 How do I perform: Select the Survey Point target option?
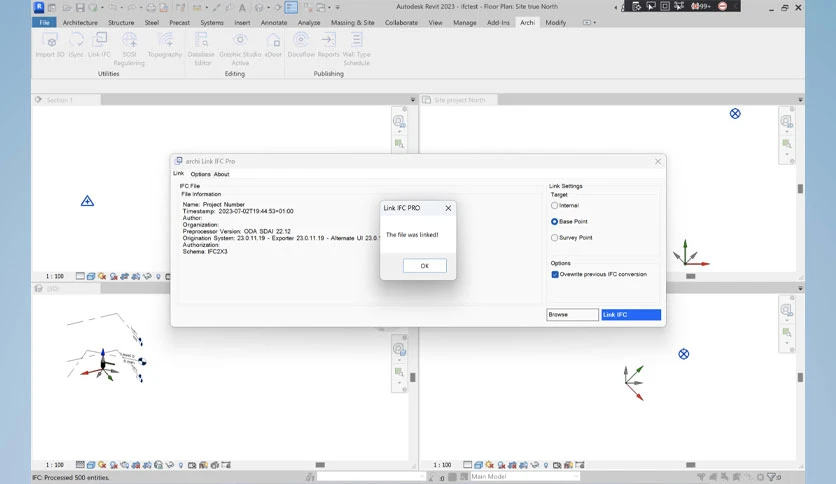tap(554, 238)
